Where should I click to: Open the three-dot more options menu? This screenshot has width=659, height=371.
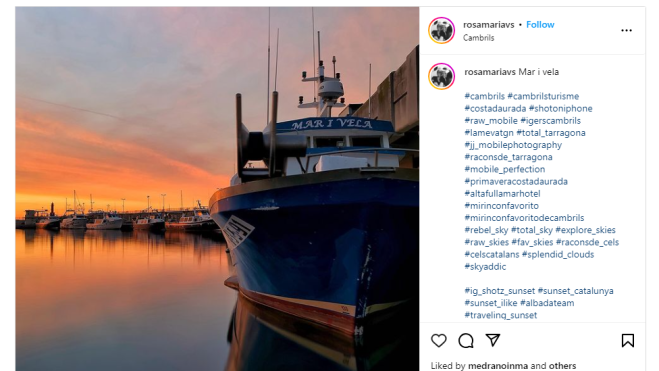[626, 30]
